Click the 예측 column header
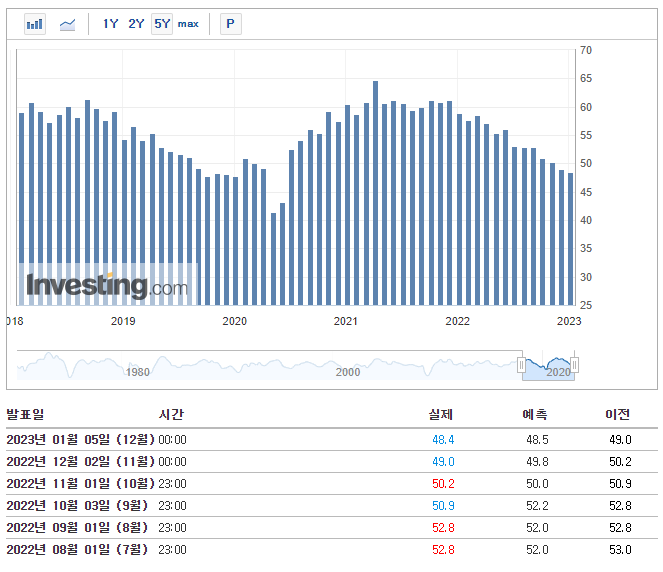 tap(535, 414)
